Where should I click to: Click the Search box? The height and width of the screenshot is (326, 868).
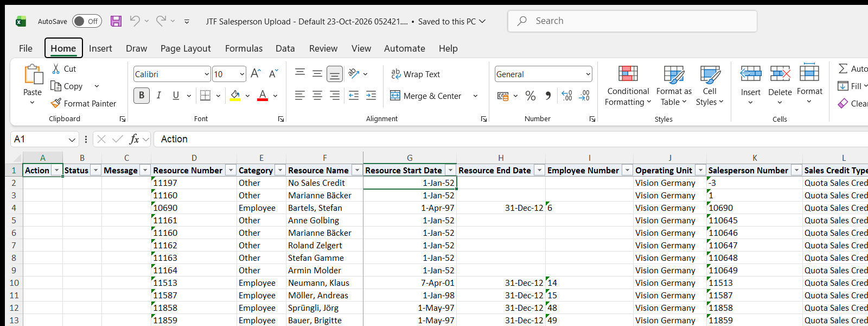pos(633,21)
